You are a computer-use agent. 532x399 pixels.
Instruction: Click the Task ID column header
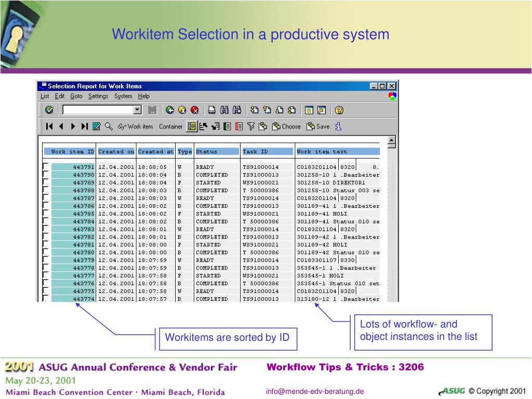[x=268, y=152]
